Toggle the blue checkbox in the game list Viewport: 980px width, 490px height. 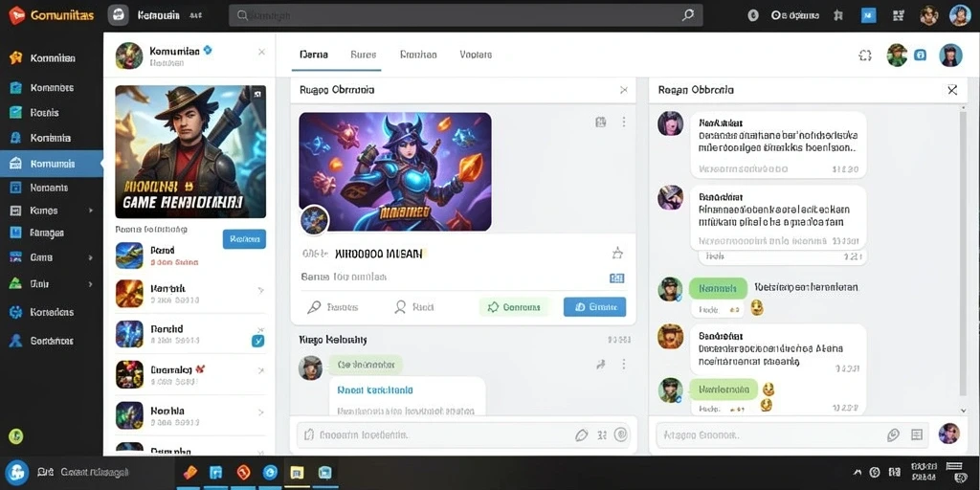coord(257,341)
